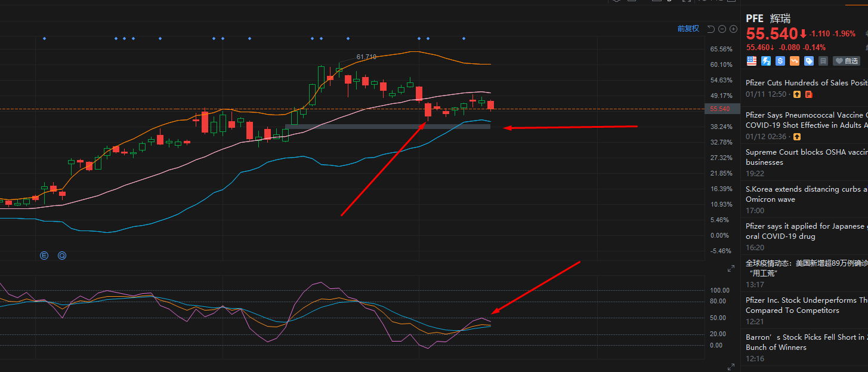Open news 'Supreme Court blocks OSHA vaccine'

(x=807, y=157)
